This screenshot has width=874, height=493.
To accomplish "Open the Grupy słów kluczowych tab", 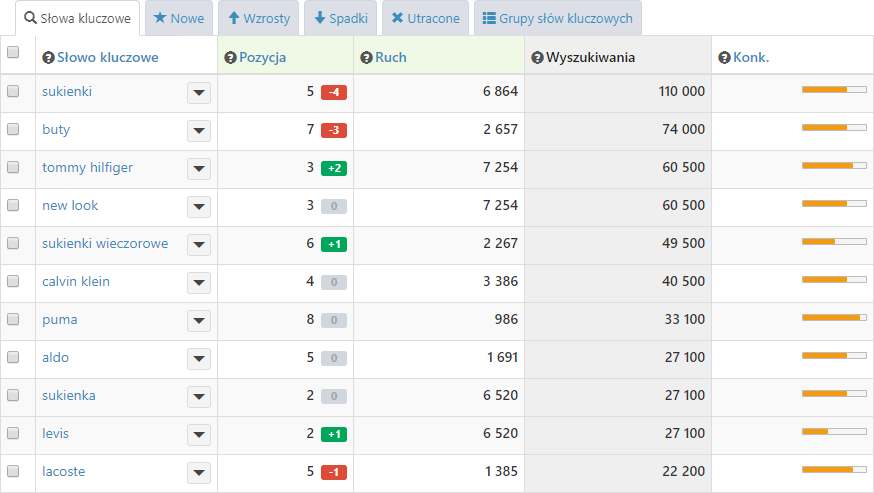I will 557,18.
